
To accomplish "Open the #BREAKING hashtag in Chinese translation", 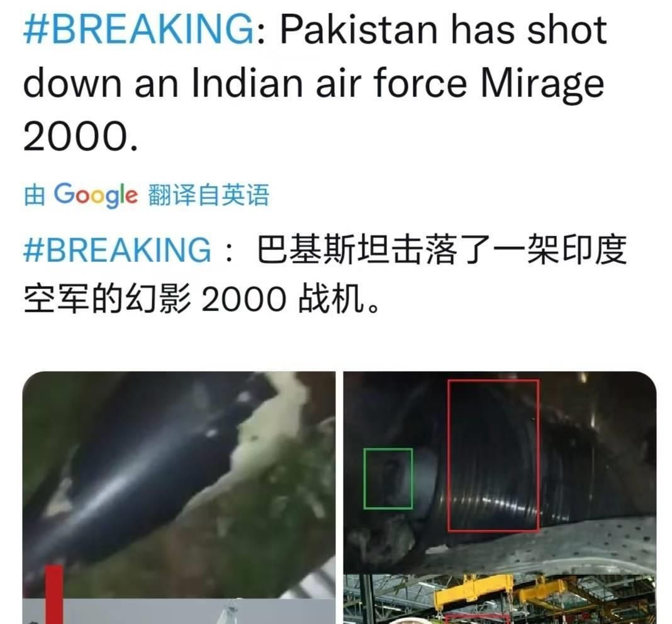I will pyautogui.click(x=117, y=249).
